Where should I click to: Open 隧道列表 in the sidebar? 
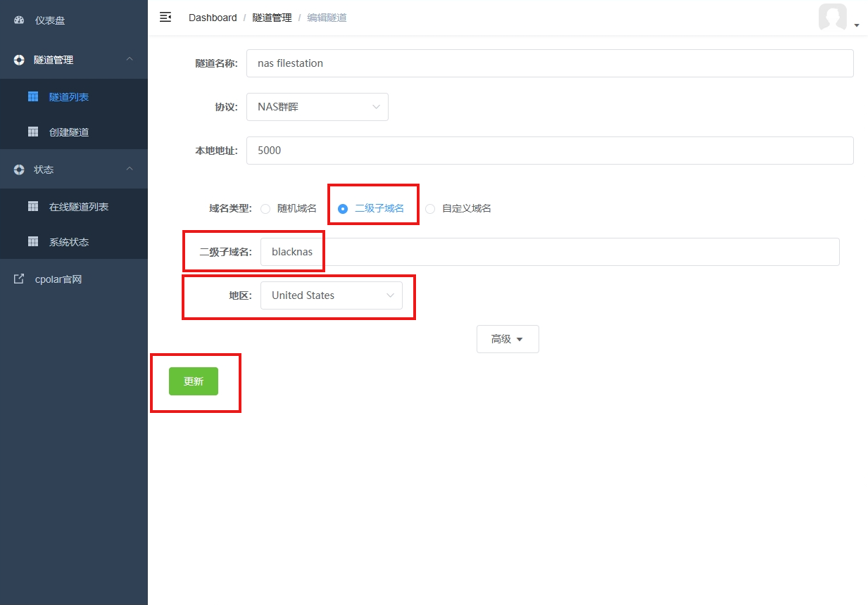pos(74,96)
